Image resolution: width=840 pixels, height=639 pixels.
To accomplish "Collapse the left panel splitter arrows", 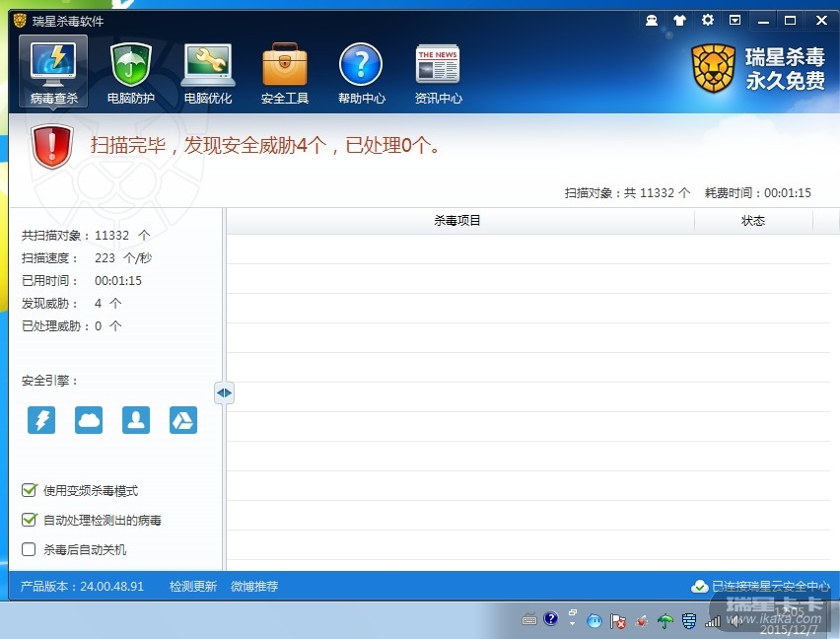I will pyautogui.click(x=224, y=392).
